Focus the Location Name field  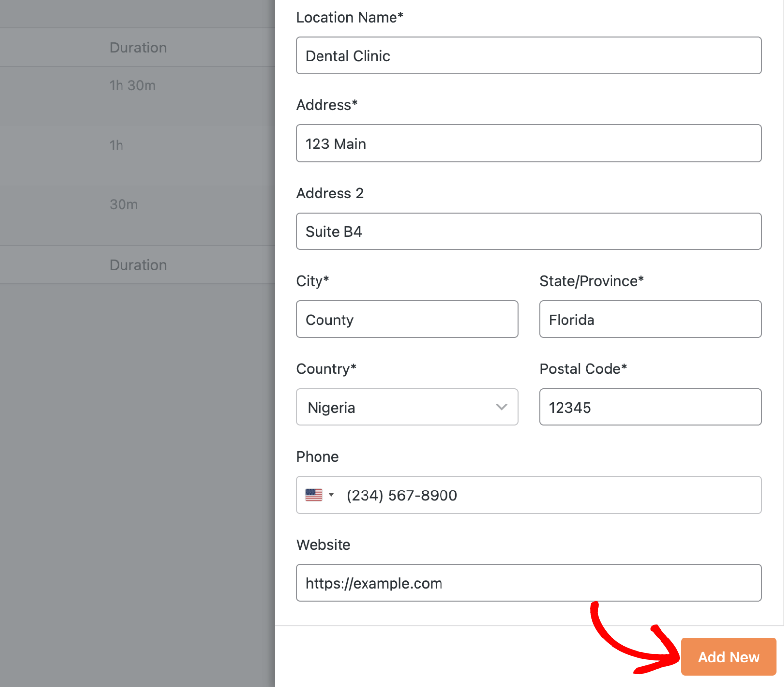tap(528, 56)
